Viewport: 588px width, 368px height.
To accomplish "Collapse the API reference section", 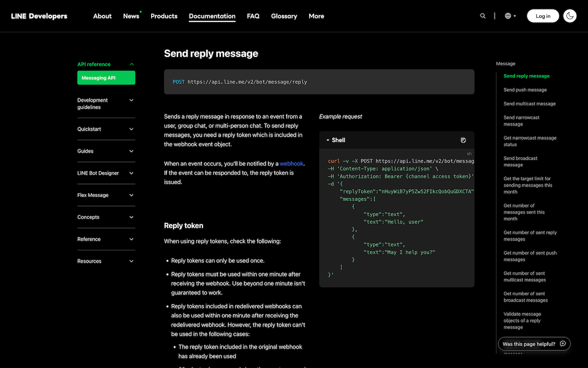I will pyautogui.click(x=131, y=64).
